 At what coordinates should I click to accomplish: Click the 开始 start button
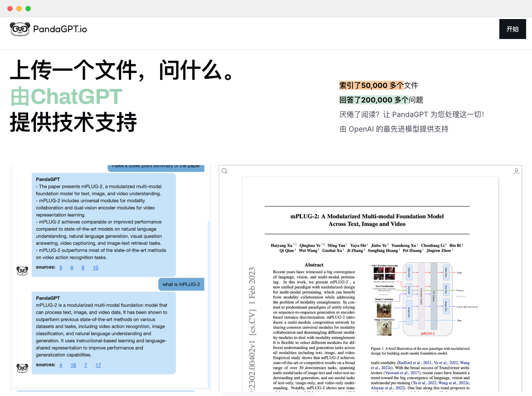(512, 29)
